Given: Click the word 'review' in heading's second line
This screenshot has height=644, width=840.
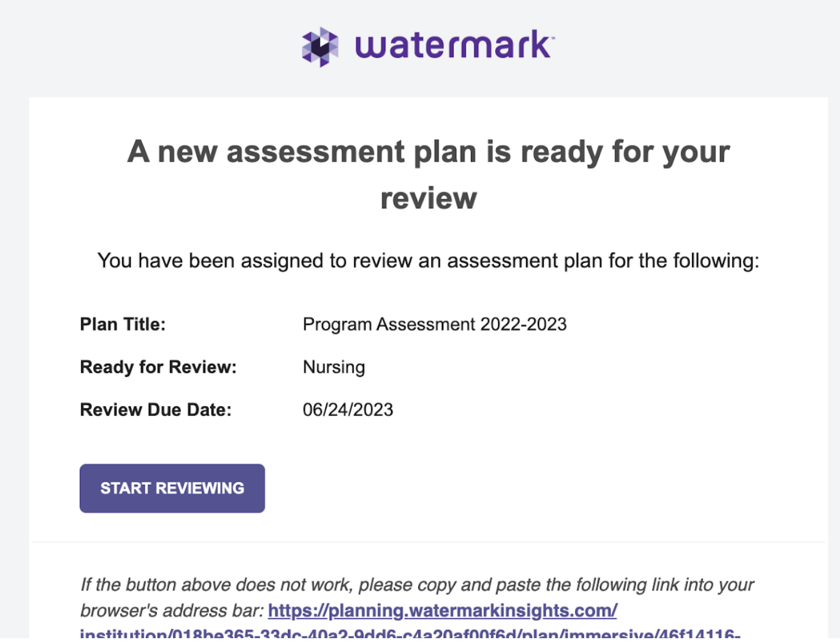Looking at the screenshot, I should [x=428, y=198].
